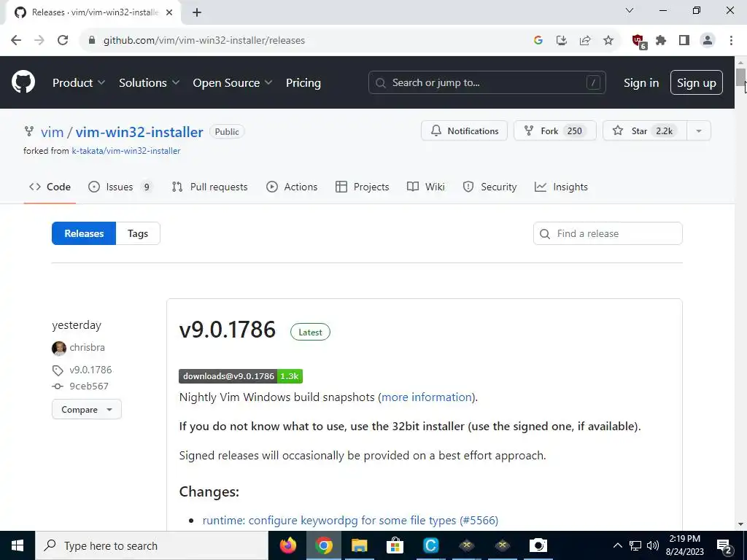The width and height of the screenshot is (747, 560).
Task: Switch to the Code tab
Action: click(50, 187)
